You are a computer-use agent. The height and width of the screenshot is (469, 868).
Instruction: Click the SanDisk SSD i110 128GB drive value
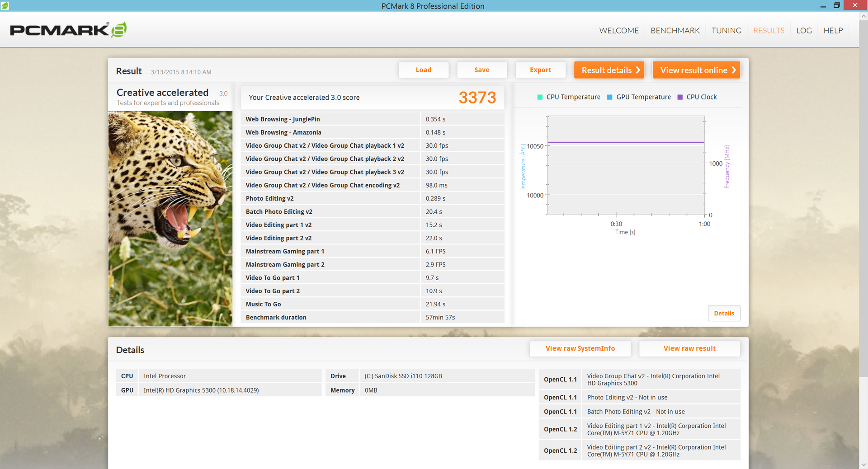[403, 376]
